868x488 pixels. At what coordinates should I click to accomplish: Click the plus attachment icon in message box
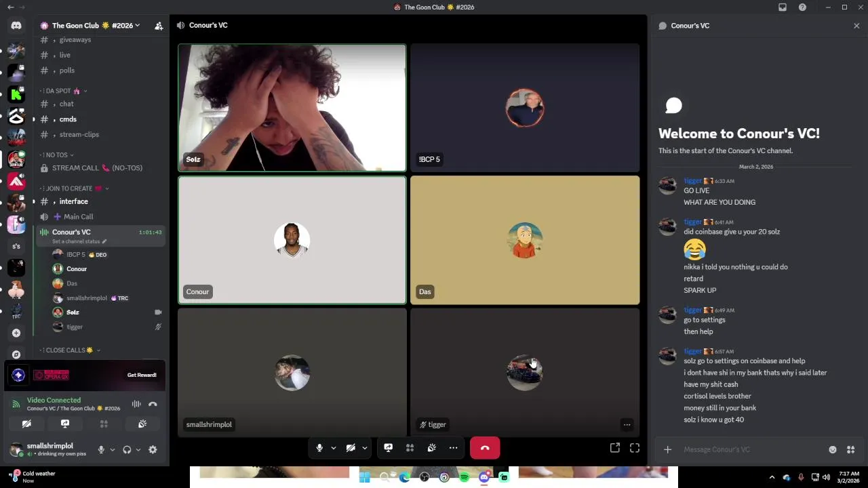667,449
